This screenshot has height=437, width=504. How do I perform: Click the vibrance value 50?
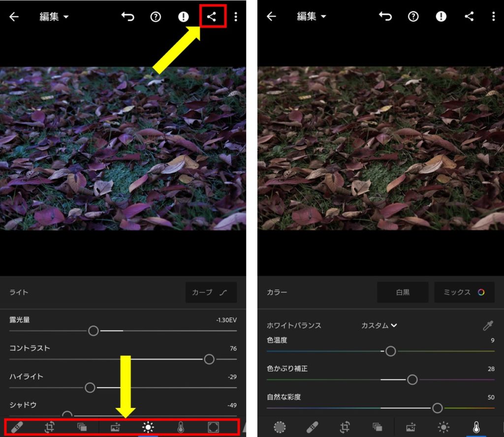[491, 398]
